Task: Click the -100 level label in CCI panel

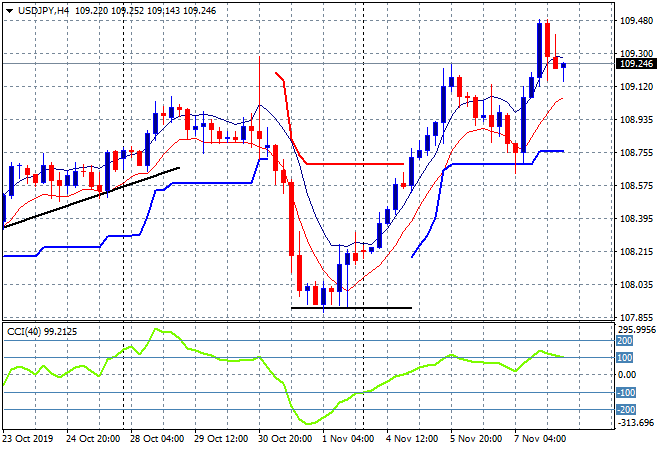Action: [626, 392]
